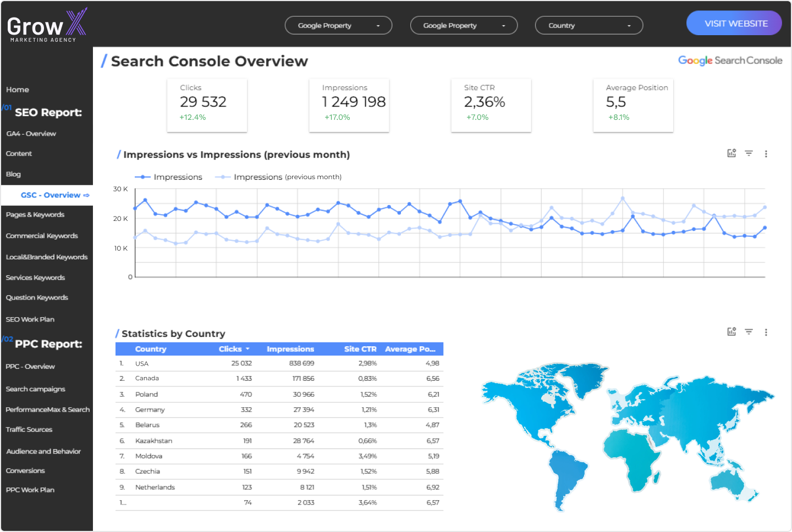Open the filter icon on impressions chart
Viewport: 792px width, 532px height.
click(x=749, y=153)
